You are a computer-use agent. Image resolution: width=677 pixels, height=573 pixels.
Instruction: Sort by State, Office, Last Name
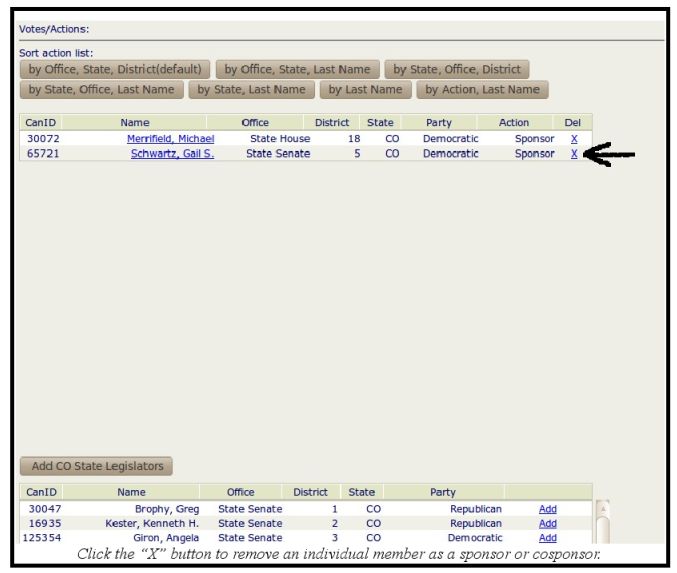click(101, 90)
